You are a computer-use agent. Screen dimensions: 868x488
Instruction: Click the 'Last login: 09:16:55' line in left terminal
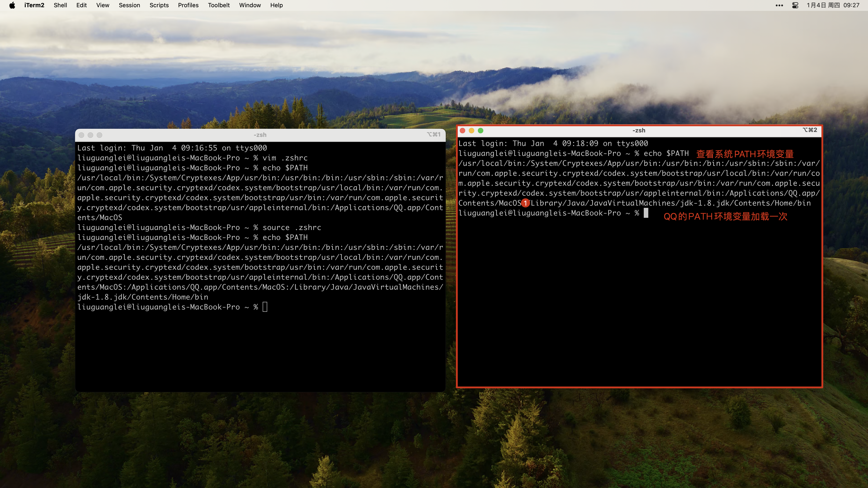click(172, 148)
